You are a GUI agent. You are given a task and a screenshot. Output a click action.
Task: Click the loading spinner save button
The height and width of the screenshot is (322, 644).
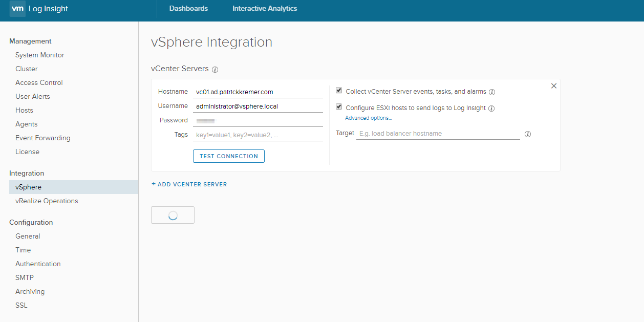[x=173, y=216]
